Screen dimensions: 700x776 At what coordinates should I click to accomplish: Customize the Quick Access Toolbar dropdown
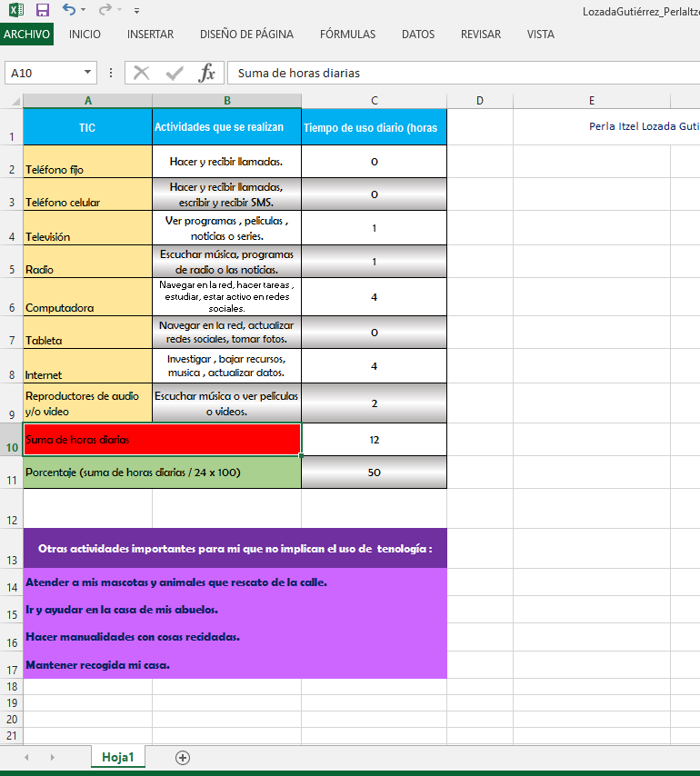[x=136, y=10]
